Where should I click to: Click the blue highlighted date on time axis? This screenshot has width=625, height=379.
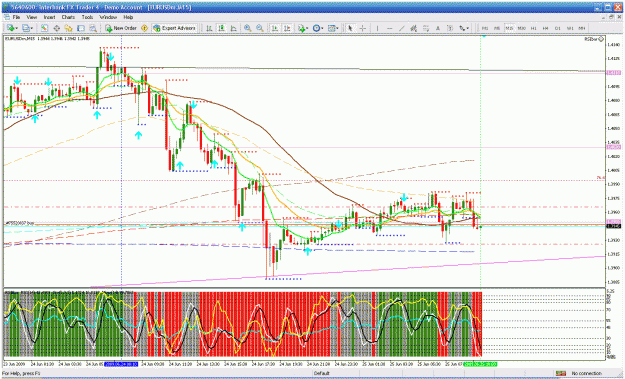click(x=121, y=364)
